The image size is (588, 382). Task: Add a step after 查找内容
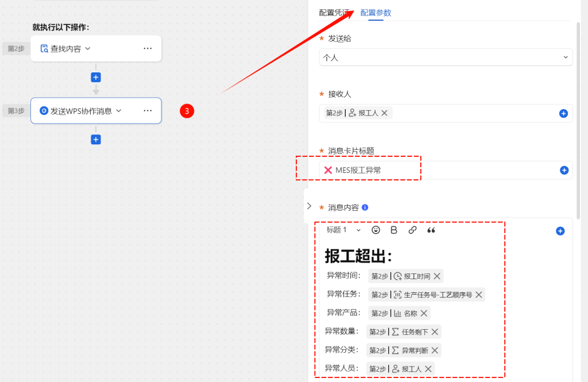96,78
